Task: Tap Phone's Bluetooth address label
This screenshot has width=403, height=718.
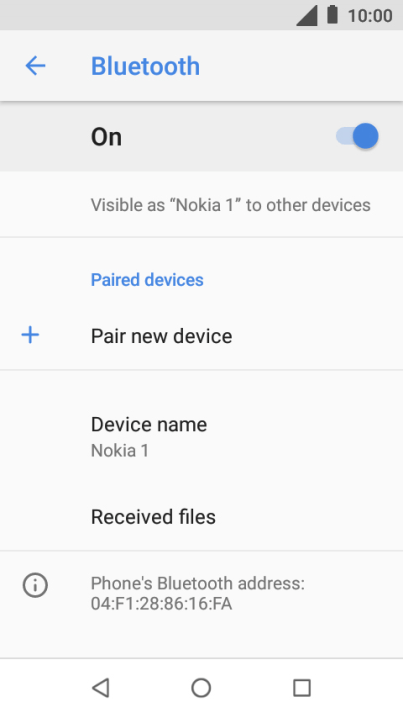Action: click(x=197, y=584)
